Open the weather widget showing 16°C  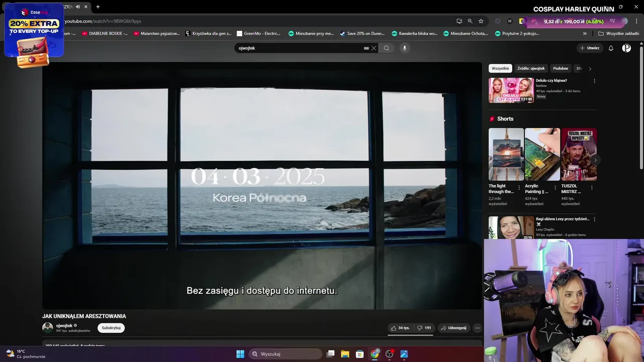[26, 354]
